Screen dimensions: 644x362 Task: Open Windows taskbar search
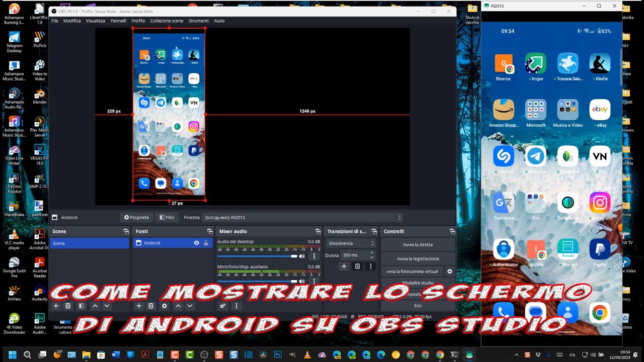point(27,354)
